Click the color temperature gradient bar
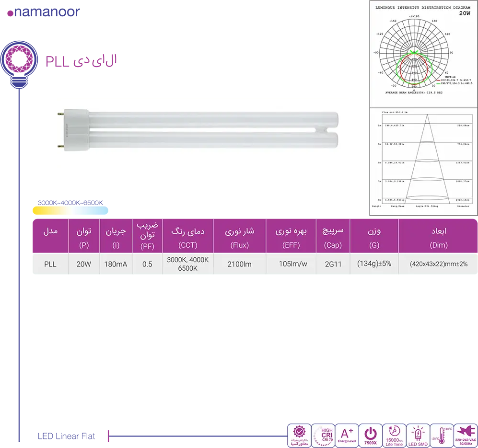Viewport: 478px width, 448px height. click(x=70, y=210)
